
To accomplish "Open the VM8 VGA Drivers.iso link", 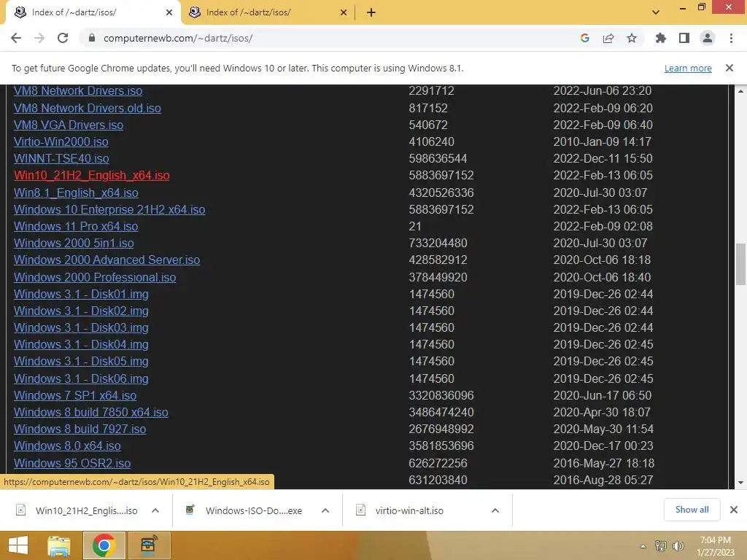I will click(69, 125).
